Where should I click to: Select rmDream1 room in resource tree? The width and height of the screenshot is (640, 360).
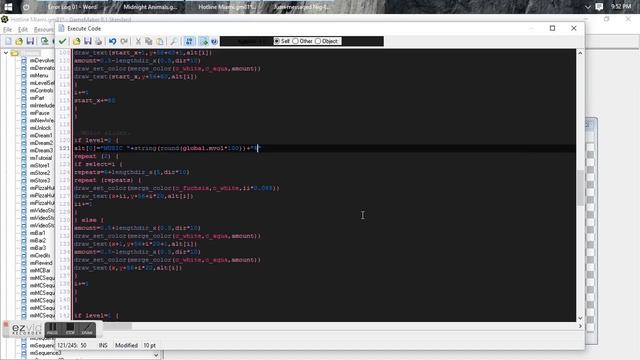coord(41,136)
